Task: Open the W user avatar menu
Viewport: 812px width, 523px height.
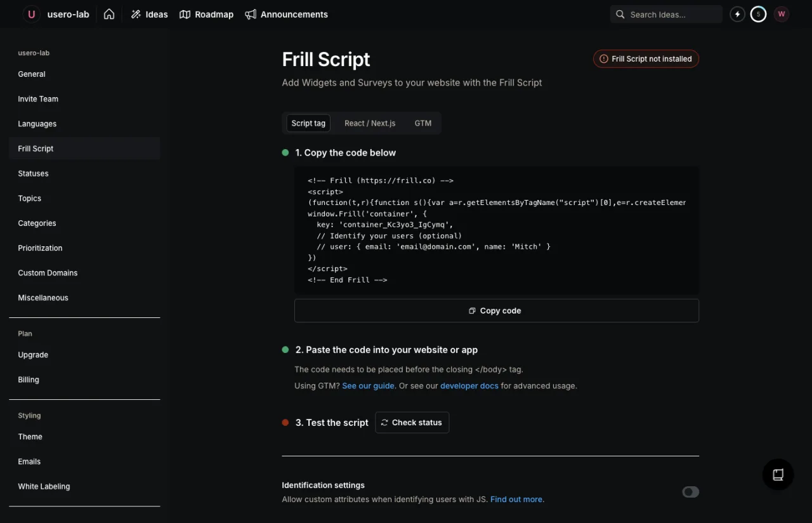Action: click(x=781, y=14)
